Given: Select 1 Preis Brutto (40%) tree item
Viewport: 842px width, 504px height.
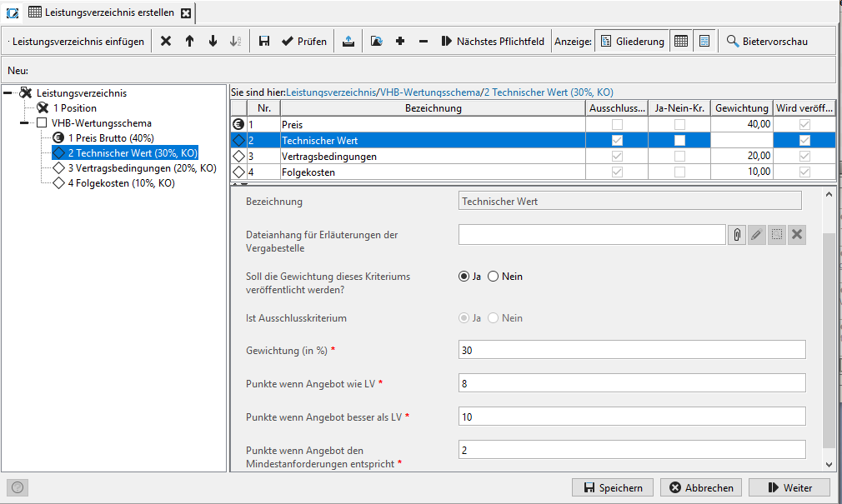Looking at the screenshot, I should pos(111,138).
